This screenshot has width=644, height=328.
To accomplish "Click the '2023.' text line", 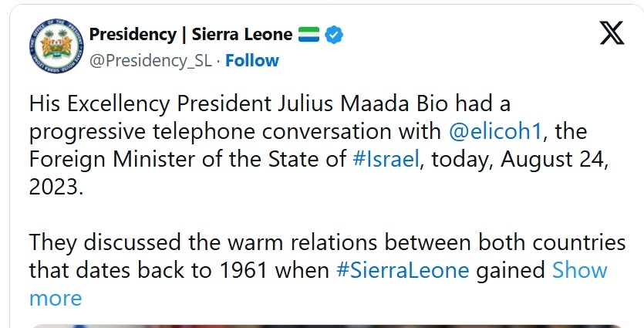I will (56, 188).
